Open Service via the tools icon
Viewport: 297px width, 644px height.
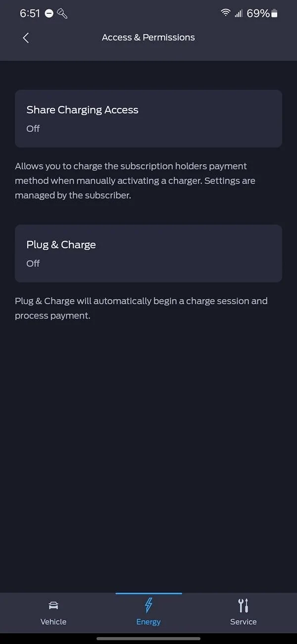[x=243, y=605]
